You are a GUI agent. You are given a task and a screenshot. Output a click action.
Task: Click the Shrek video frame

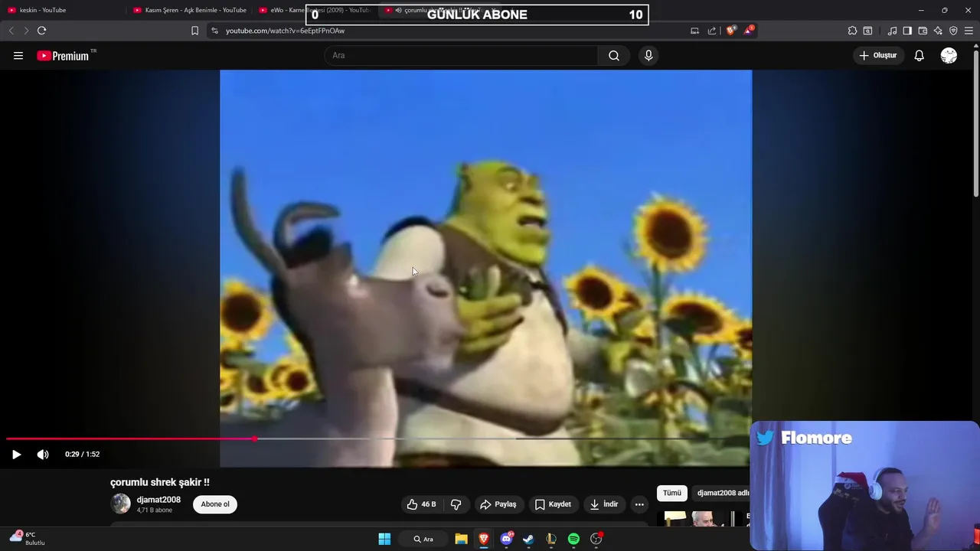(x=485, y=268)
